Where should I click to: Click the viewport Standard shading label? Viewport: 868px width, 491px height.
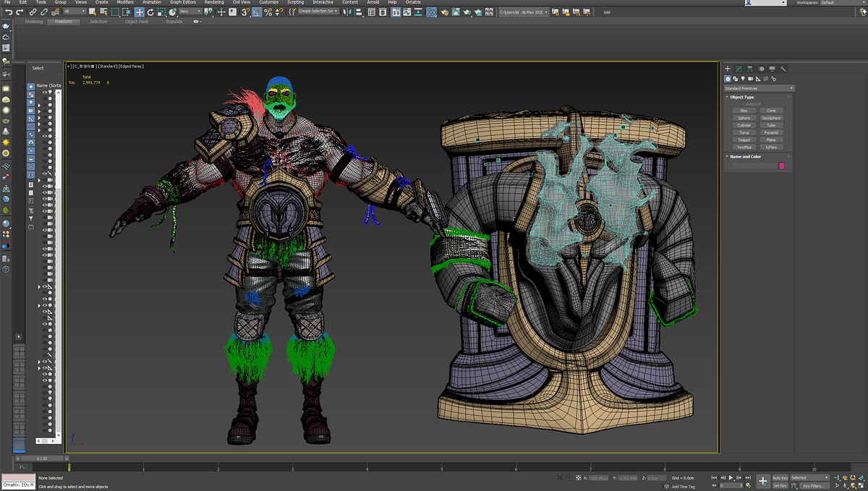tap(107, 66)
